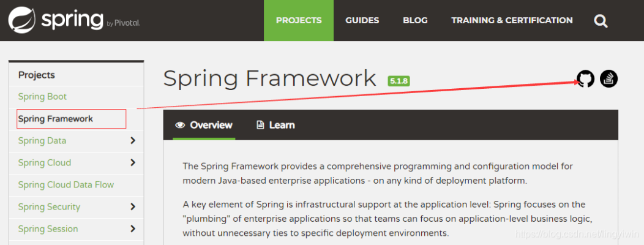Expand the Spring Cloud submenu arrow

133,163
